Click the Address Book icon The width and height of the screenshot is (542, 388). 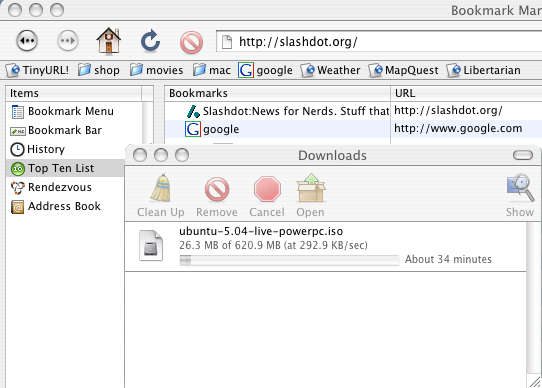click(x=18, y=207)
